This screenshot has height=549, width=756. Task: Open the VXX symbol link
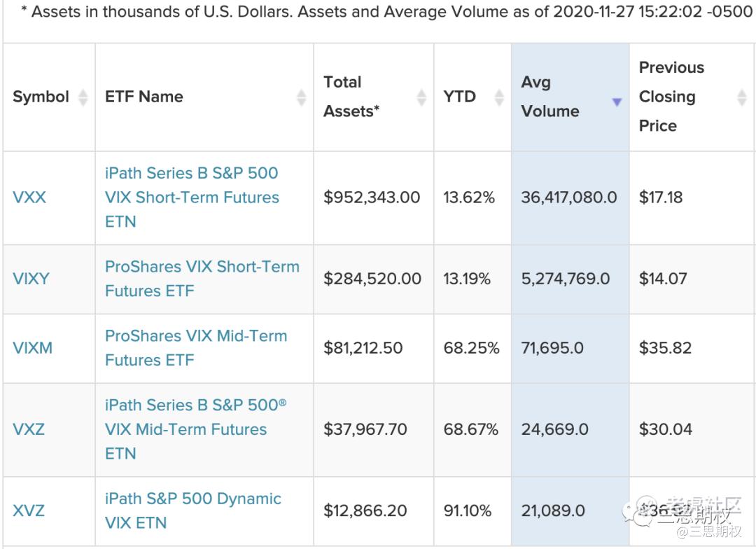[29, 197]
